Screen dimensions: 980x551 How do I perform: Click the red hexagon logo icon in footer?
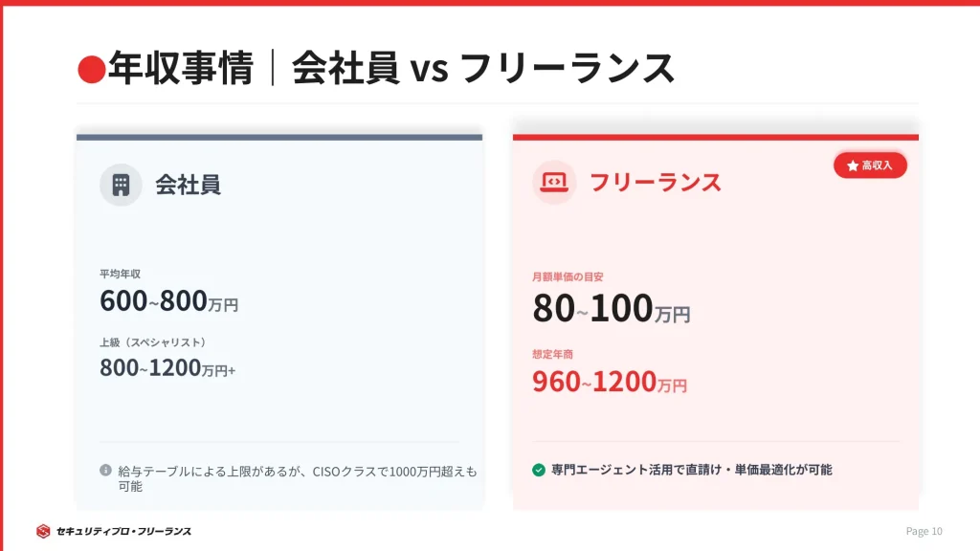tap(43, 531)
